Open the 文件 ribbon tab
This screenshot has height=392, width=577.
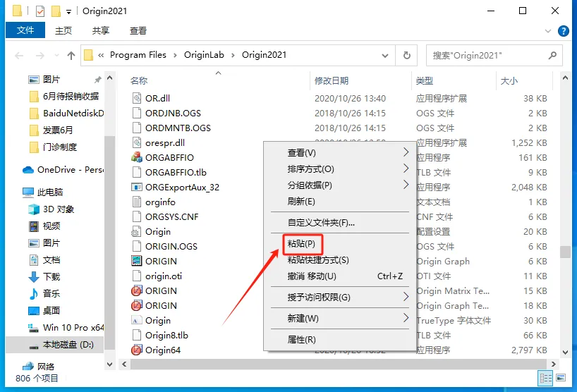coord(25,30)
